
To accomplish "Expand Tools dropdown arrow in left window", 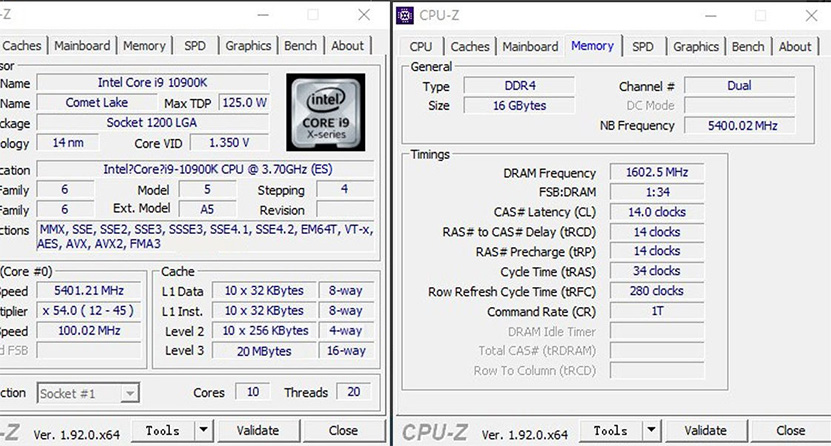I will 204,431.
